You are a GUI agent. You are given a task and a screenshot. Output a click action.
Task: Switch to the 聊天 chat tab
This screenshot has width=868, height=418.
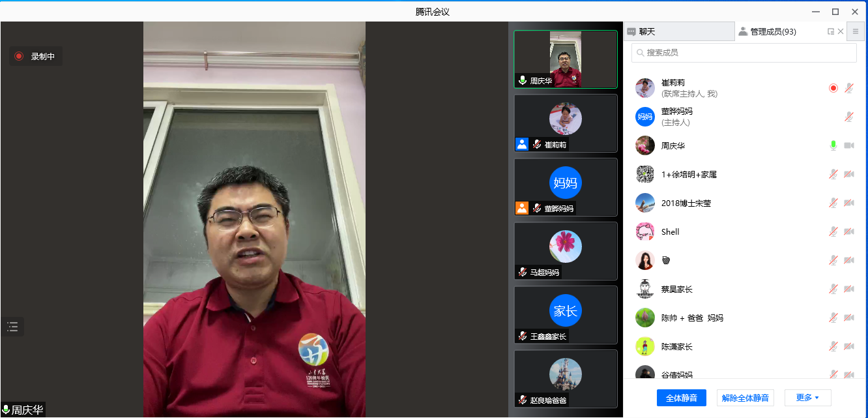(678, 31)
